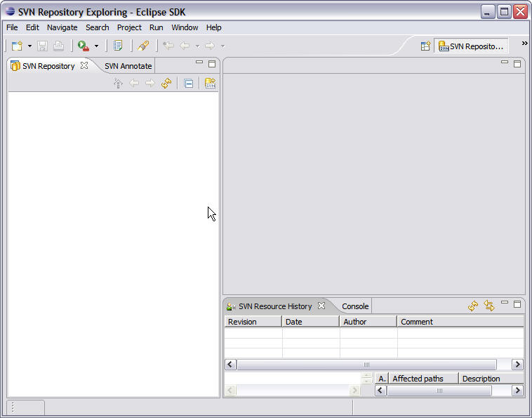Sort by the Author column header
This screenshot has height=418, width=532.
(x=368, y=322)
